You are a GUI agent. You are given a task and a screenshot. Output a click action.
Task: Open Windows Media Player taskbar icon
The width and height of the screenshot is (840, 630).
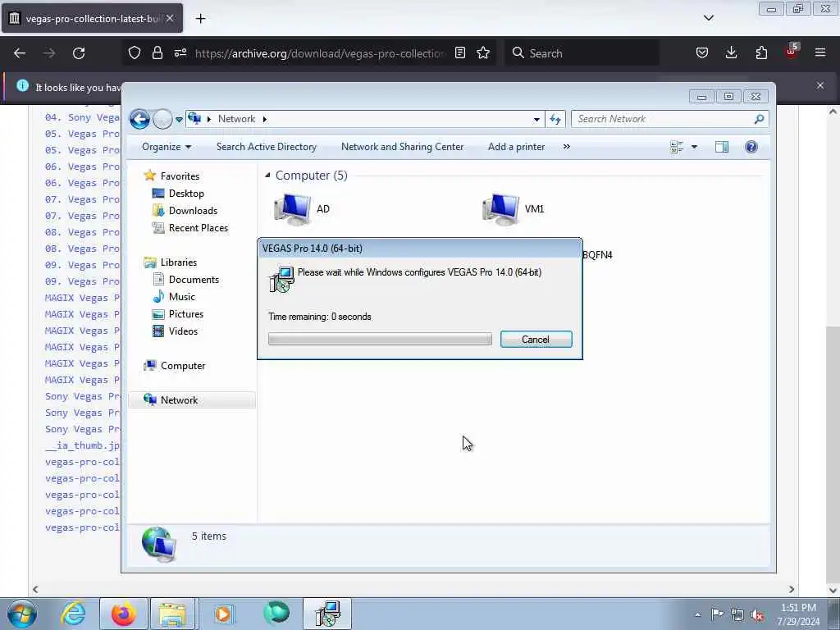click(224, 614)
